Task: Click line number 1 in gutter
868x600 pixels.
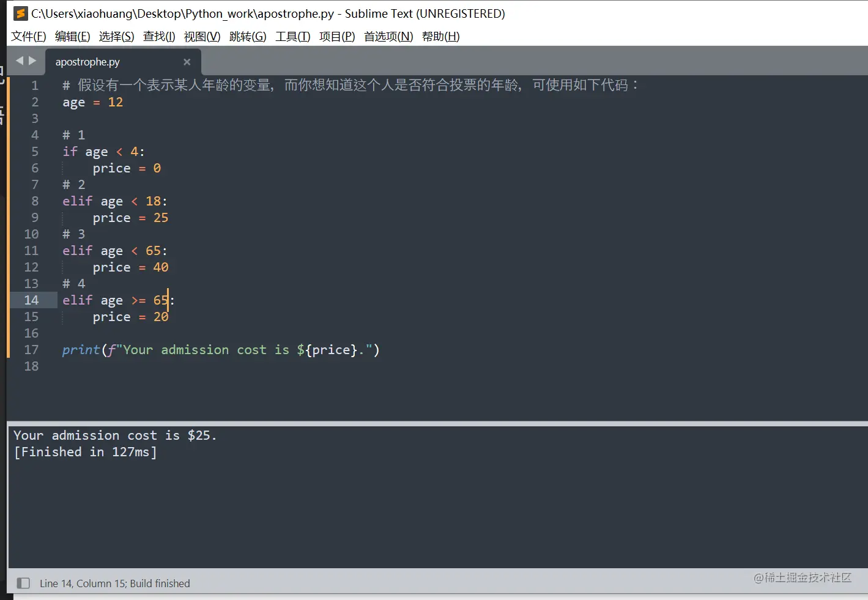Action: (x=35, y=85)
